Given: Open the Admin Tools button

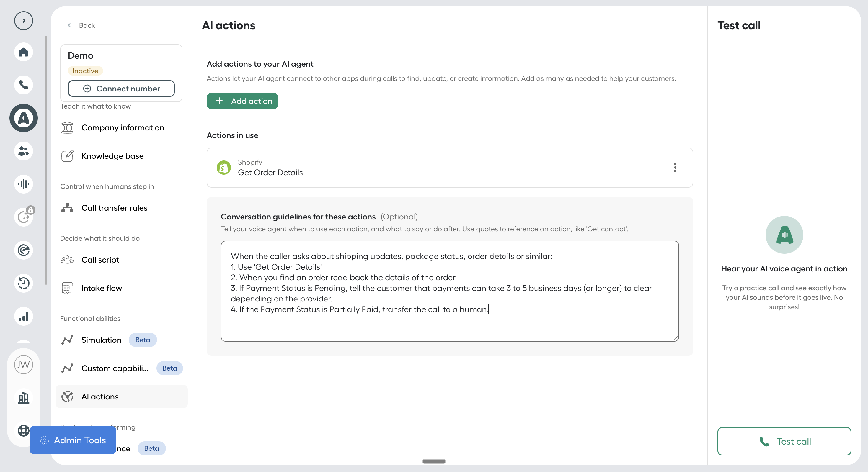Looking at the screenshot, I should [x=73, y=440].
